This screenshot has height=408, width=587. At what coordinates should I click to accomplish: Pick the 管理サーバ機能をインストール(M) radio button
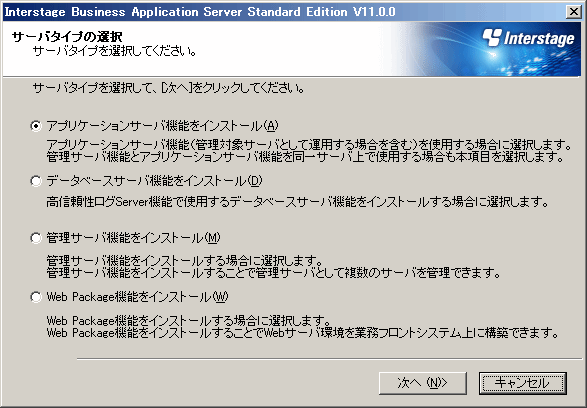[x=36, y=238]
